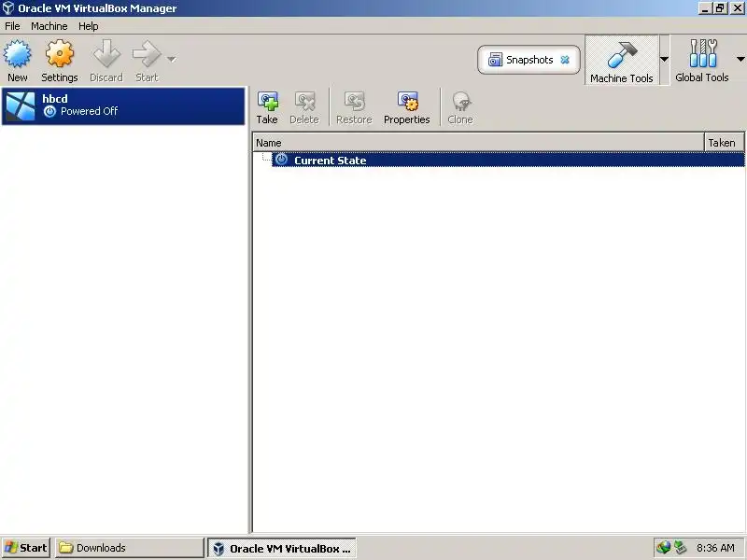Click the Current State power icon
This screenshot has height=560, width=747.
click(x=282, y=160)
